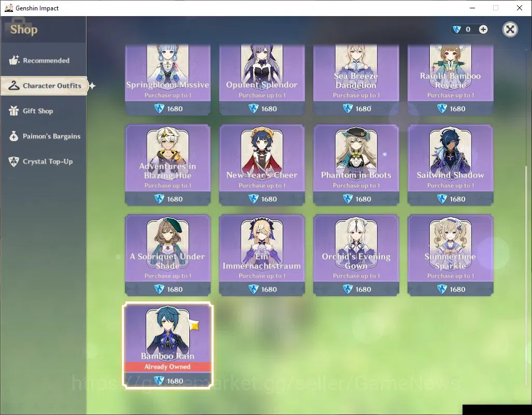532x415 pixels.
Task: Open the Gift Shop tab
Action: [x=44, y=111]
